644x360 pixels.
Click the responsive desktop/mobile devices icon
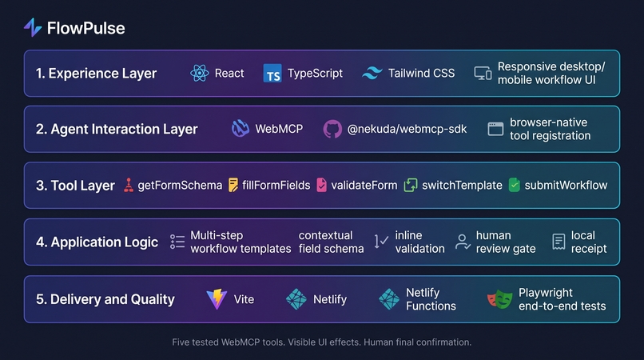(483, 74)
